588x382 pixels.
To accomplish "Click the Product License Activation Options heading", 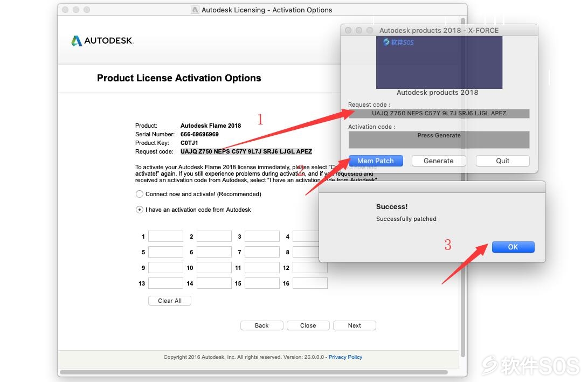I will pos(179,78).
